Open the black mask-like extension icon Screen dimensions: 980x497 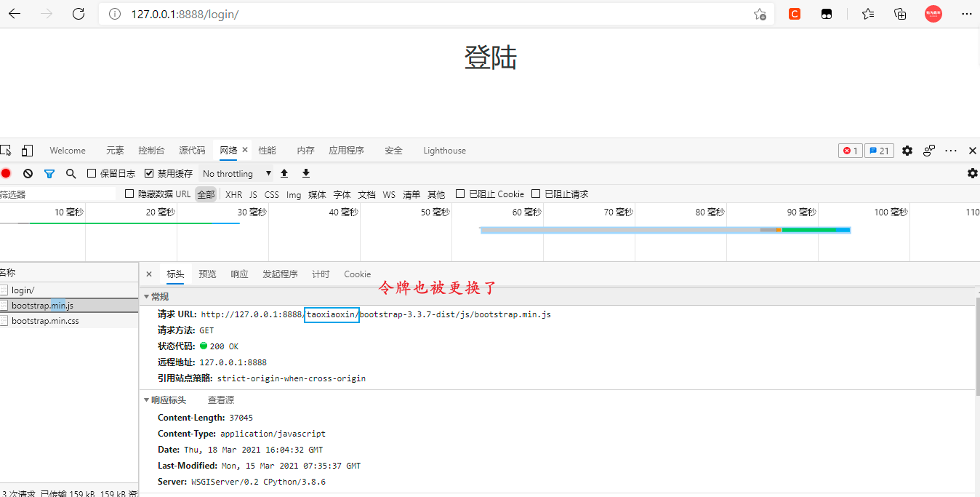827,14
